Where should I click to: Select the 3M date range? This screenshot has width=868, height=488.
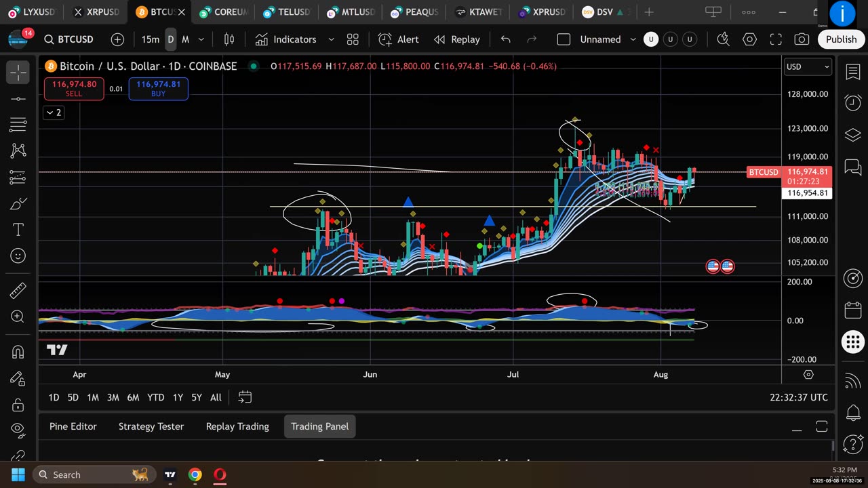(113, 397)
